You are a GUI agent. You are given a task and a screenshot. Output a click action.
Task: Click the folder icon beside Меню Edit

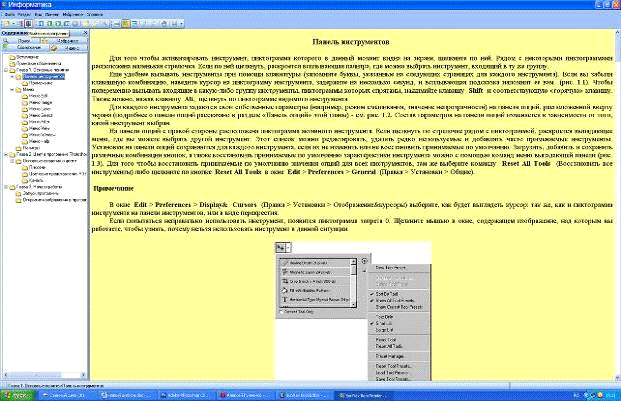point(22,94)
